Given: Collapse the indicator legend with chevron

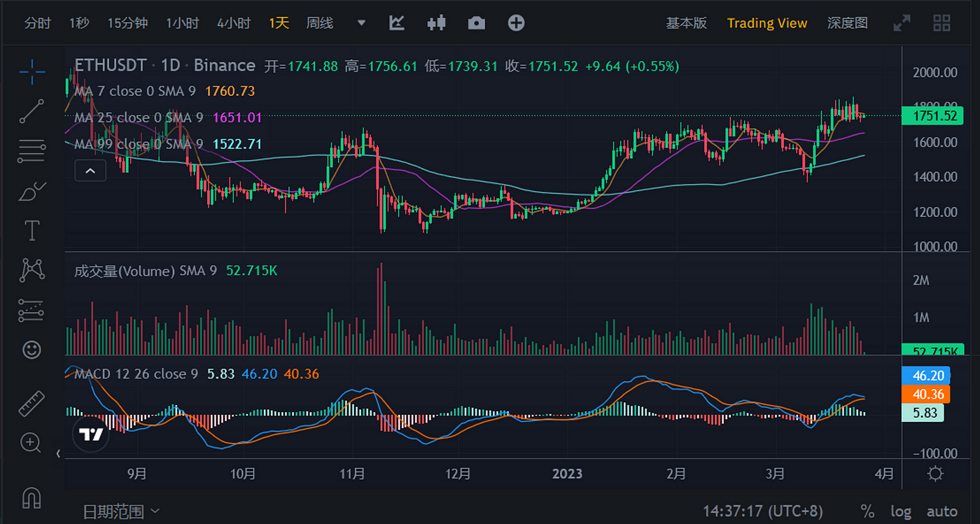Looking at the screenshot, I should [90, 170].
